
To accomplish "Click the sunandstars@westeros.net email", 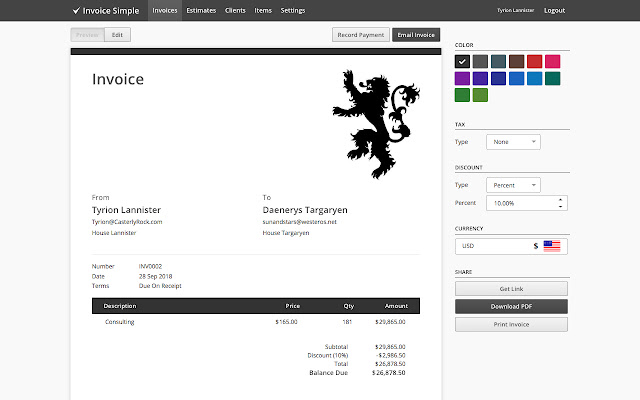I will click(300, 222).
